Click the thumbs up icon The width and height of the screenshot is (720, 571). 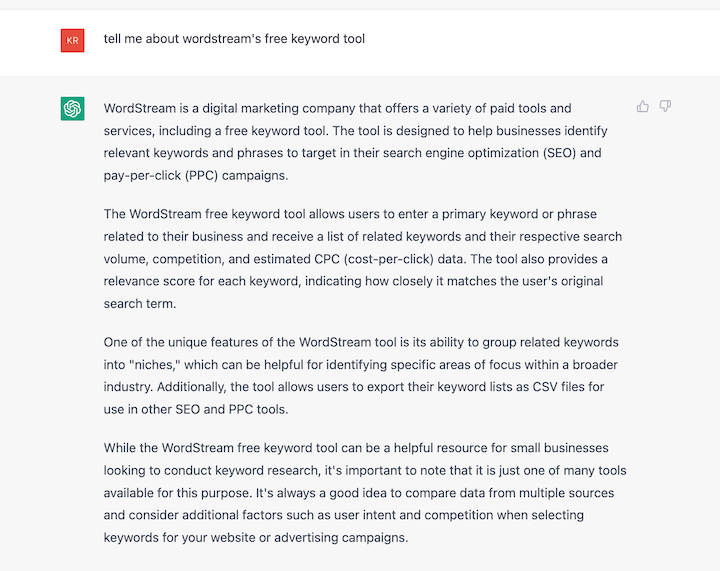point(643,106)
